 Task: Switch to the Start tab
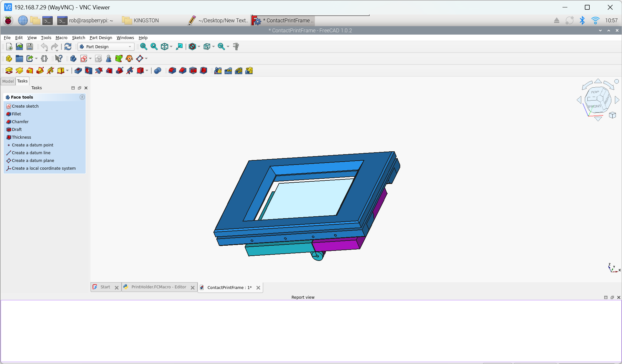105,287
